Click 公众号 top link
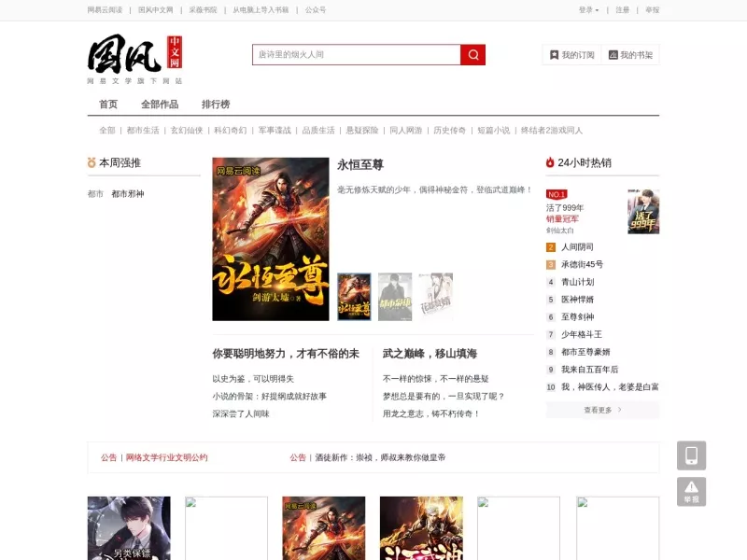 click(316, 10)
